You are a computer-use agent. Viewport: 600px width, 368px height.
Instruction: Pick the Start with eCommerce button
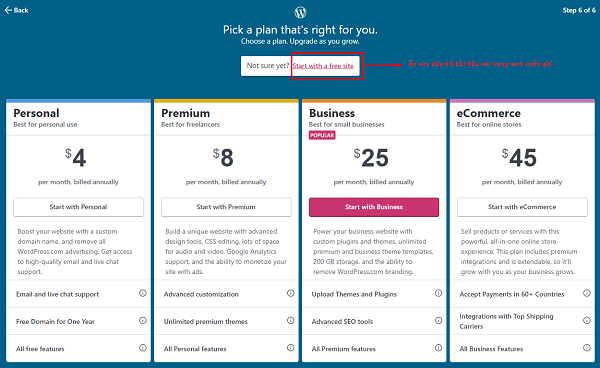522,207
